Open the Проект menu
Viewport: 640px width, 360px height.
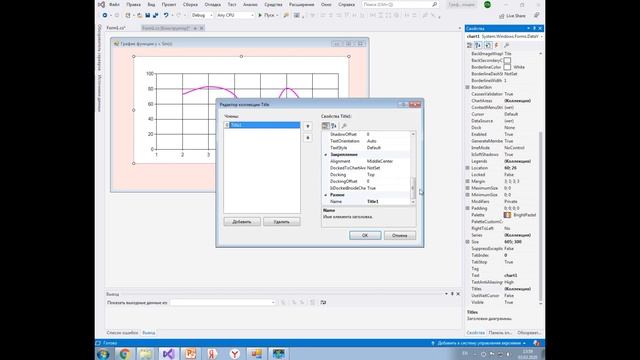click(169, 4)
